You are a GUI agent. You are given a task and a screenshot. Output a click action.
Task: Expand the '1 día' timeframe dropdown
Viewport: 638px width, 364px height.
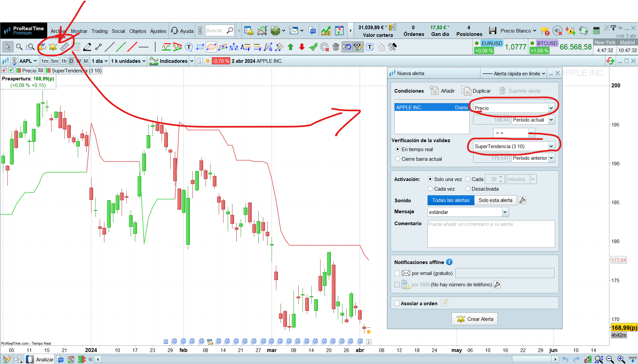100,61
